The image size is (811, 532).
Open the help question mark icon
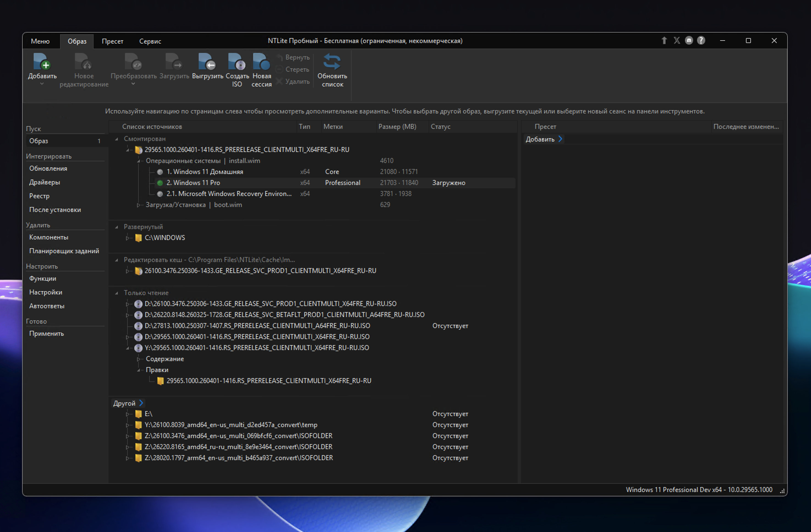701,40
